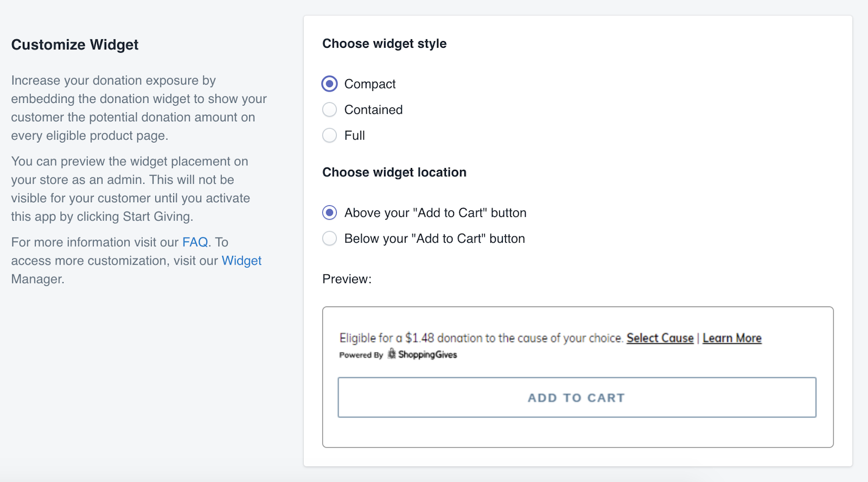Click the "Increase your donation exposure" paragraph

point(139,108)
